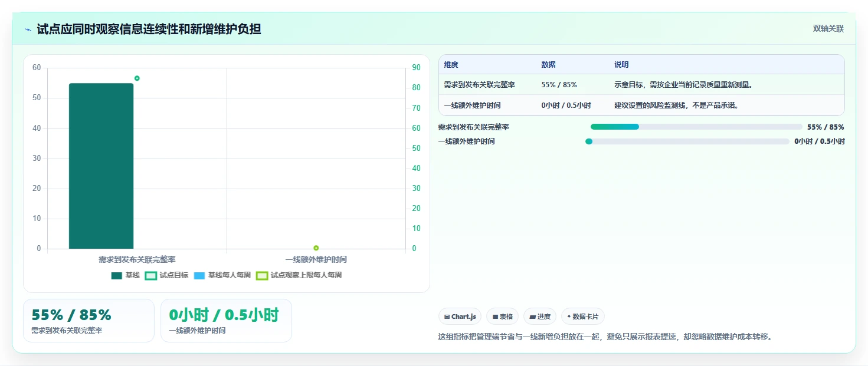Click the footer sentence starting 这组指标把管理端节省

[605, 337]
